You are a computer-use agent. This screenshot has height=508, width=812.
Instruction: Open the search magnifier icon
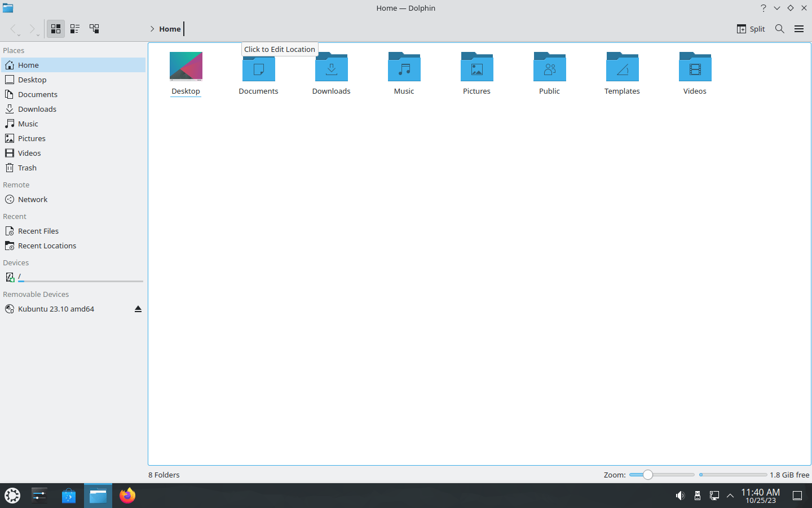tap(780, 29)
